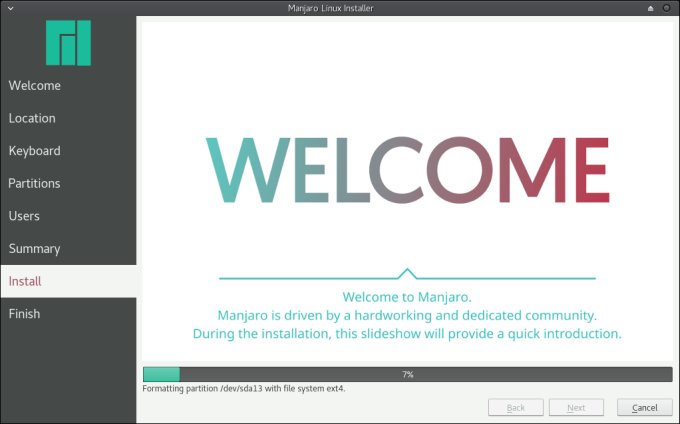Select the Summary step in the sidebar
680x424 pixels.
click(x=69, y=248)
